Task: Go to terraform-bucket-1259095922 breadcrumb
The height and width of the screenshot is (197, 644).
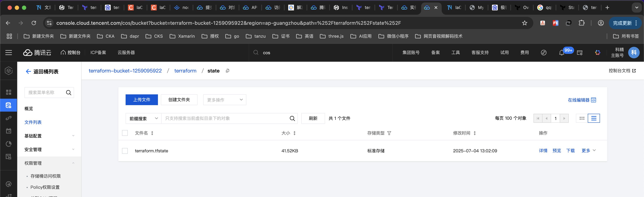Action: pyautogui.click(x=125, y=71)
